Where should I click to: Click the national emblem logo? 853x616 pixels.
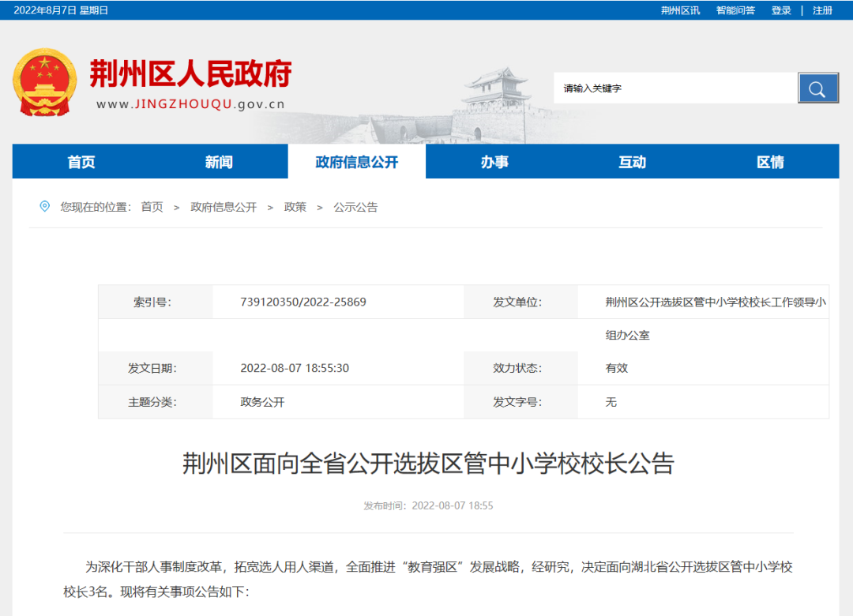coord(45,83)
